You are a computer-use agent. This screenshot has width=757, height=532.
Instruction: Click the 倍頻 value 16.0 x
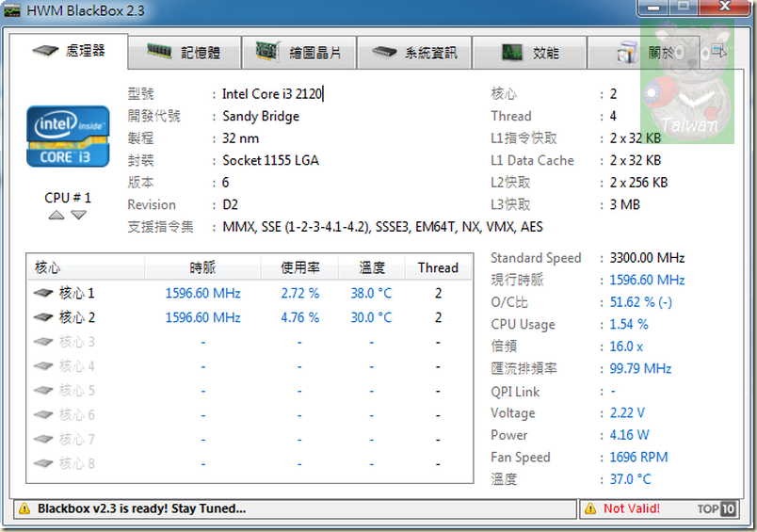[626, 347]
